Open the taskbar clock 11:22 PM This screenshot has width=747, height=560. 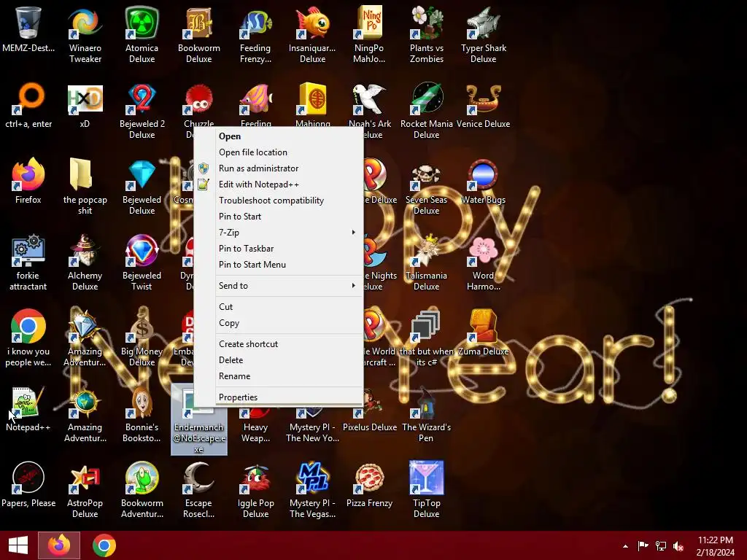click(715, 546)
